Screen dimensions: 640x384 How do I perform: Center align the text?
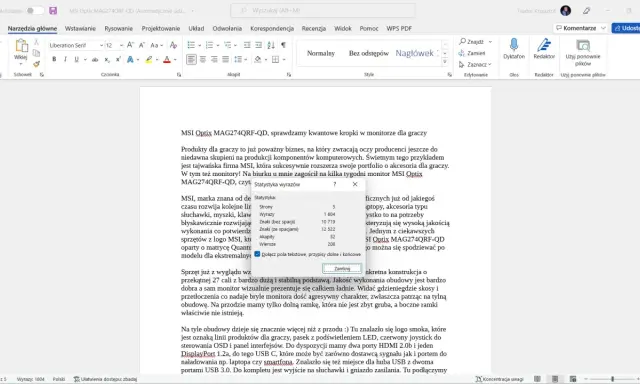tap(203, 60)
